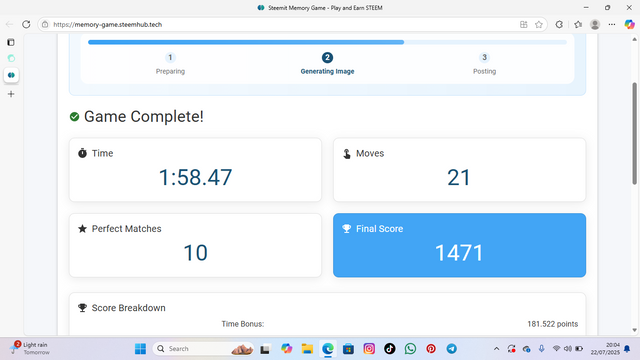Click the volume speaker tray icon
Image resolution: width=640 pixels, height=360 pixels.
point(567,349)
